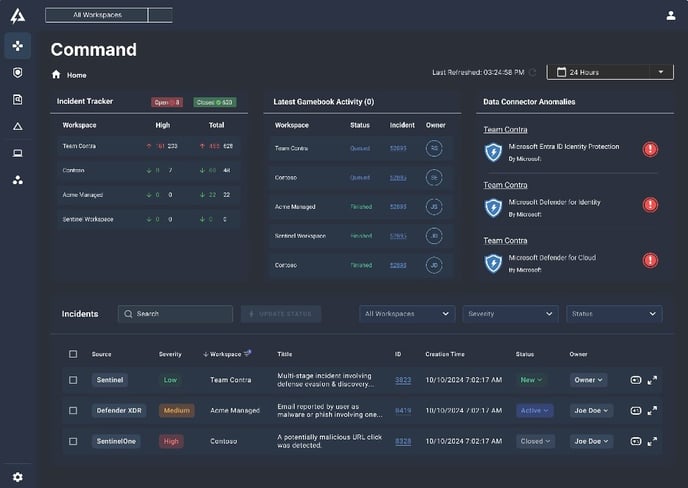Click the Closed incidents badge
Image resolution: width=688 pixels, height=488 pixels.
click(x=215, y=102)
